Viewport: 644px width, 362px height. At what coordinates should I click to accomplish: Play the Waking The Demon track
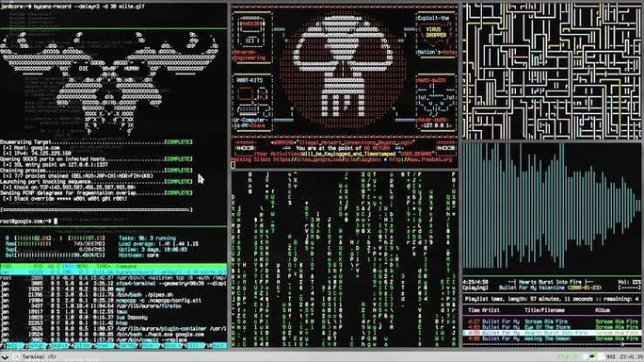[x=552, y=338]
